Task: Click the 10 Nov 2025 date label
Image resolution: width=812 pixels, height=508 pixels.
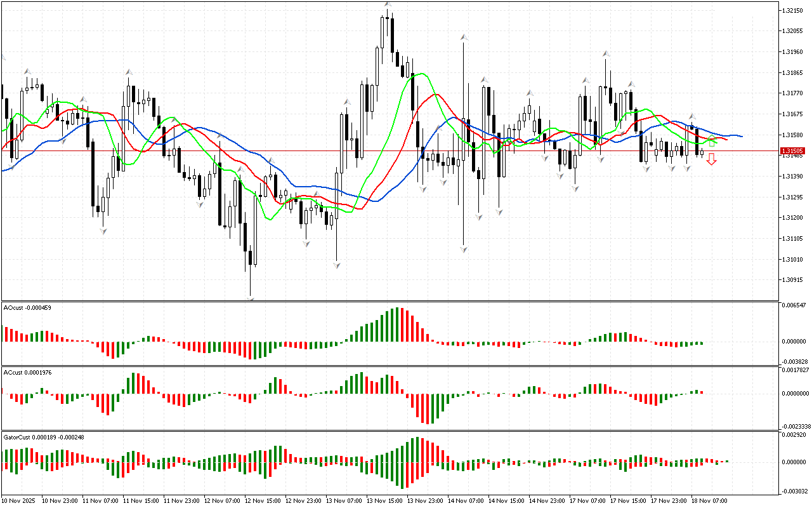Action: pos(19,501)
